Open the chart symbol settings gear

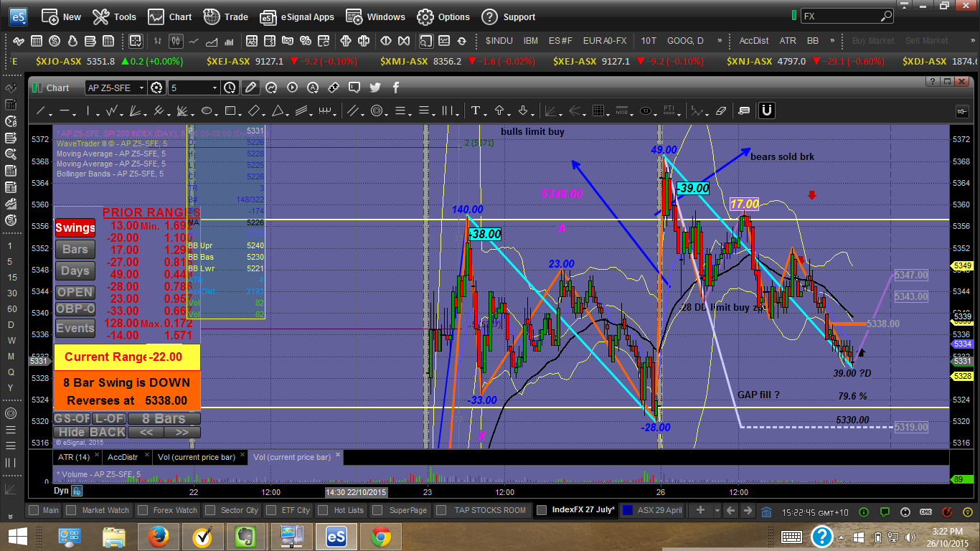pos(157,88)
